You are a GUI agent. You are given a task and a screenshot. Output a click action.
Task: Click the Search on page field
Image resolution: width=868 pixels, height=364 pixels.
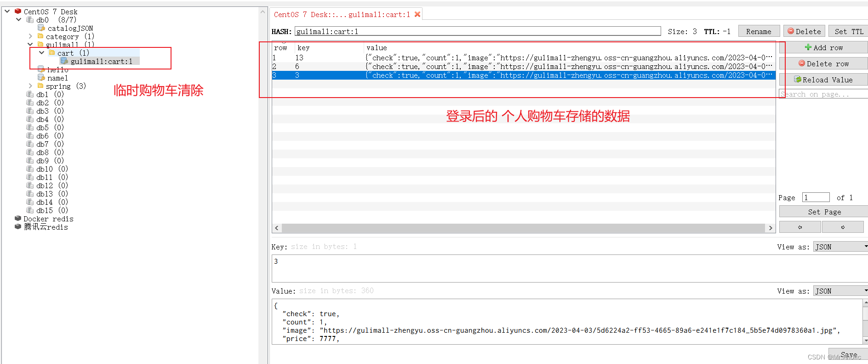click(x=823, y=94)
